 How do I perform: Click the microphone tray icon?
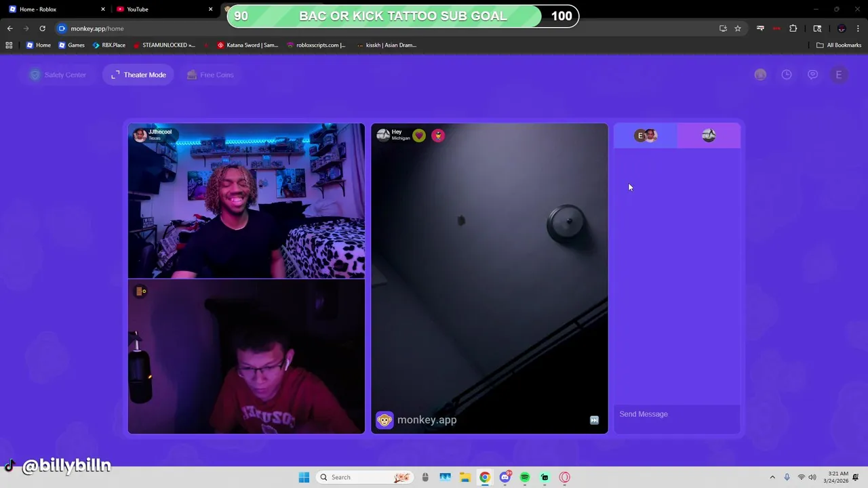787,477
